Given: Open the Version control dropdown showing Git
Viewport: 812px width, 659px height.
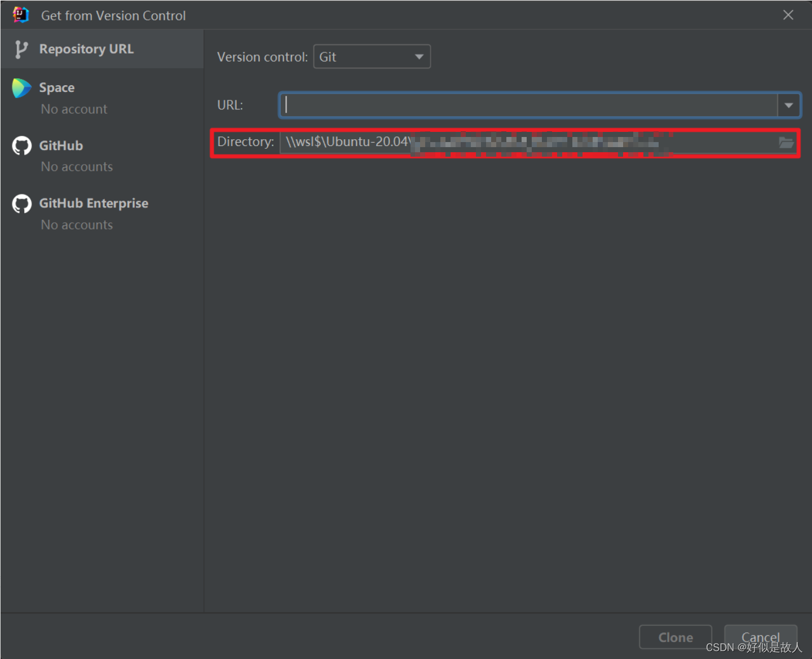Looking at the screenshot, I should tap(372, 56).
